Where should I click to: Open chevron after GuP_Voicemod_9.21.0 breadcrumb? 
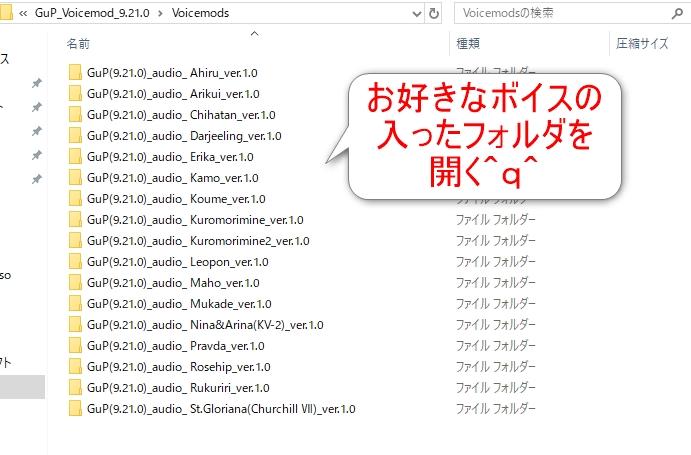tap(160, 14)
